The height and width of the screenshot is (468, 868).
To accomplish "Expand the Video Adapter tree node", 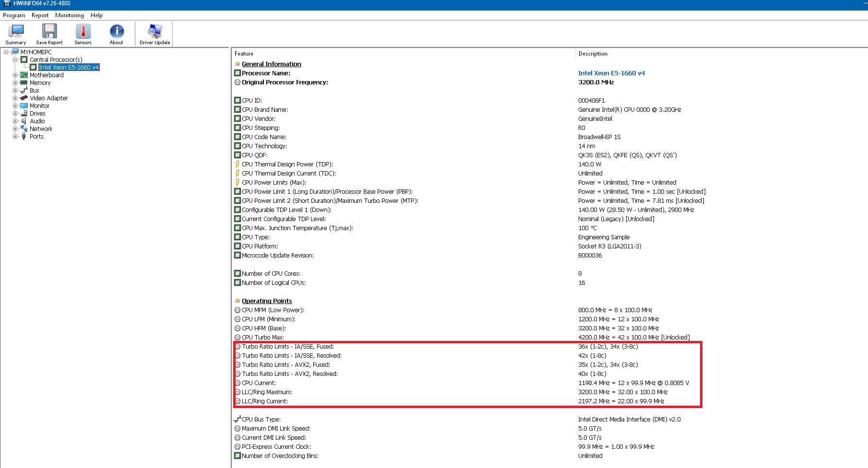I will click(15, 98).
